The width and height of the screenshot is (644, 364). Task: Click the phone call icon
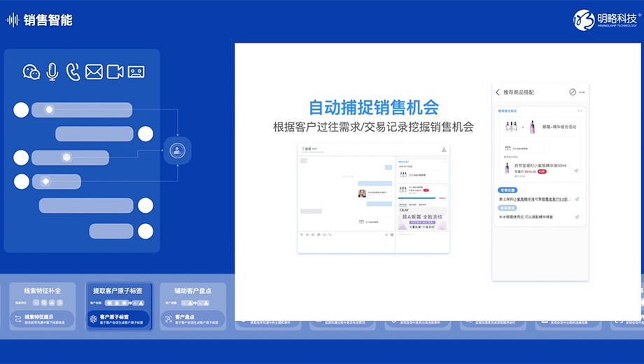(x=73, y=72)
